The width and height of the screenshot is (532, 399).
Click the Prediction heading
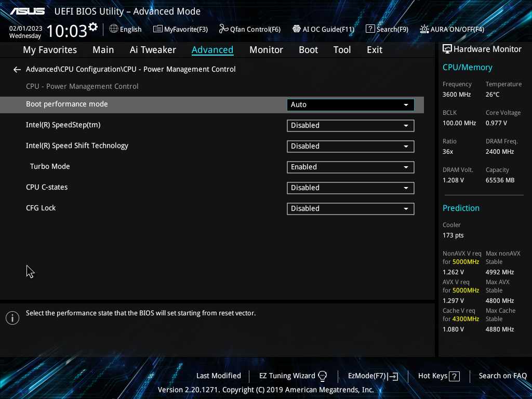point(461,208)
